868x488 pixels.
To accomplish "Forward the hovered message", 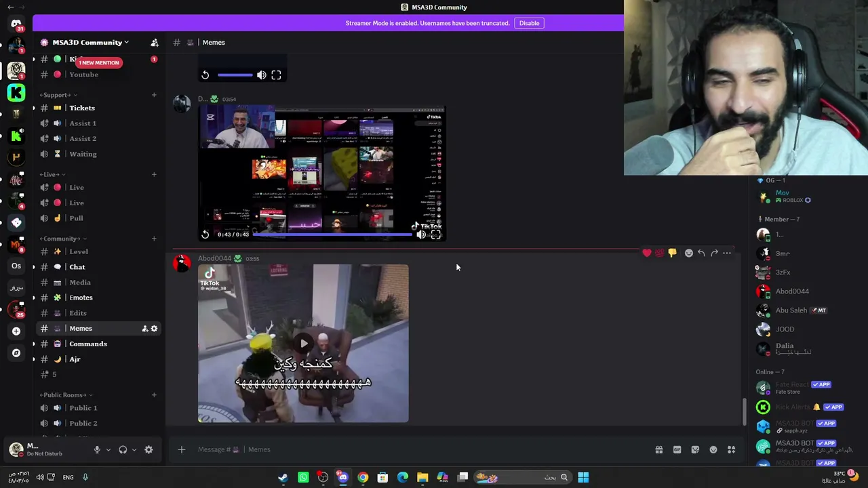I will coord(714,253).
